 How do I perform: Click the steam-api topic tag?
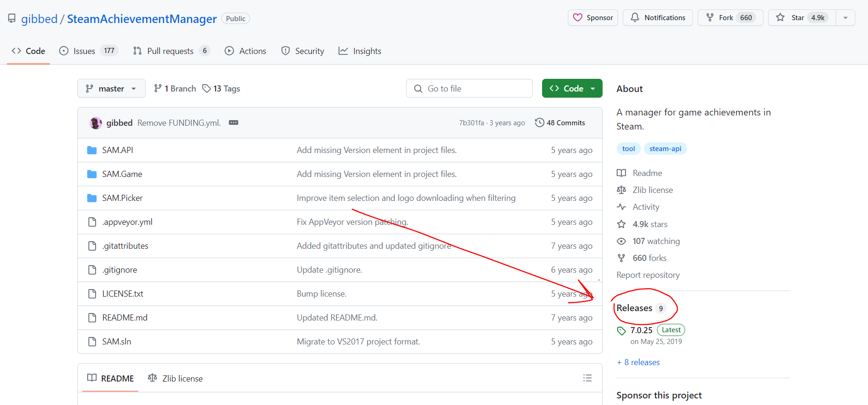pos(665,149)
